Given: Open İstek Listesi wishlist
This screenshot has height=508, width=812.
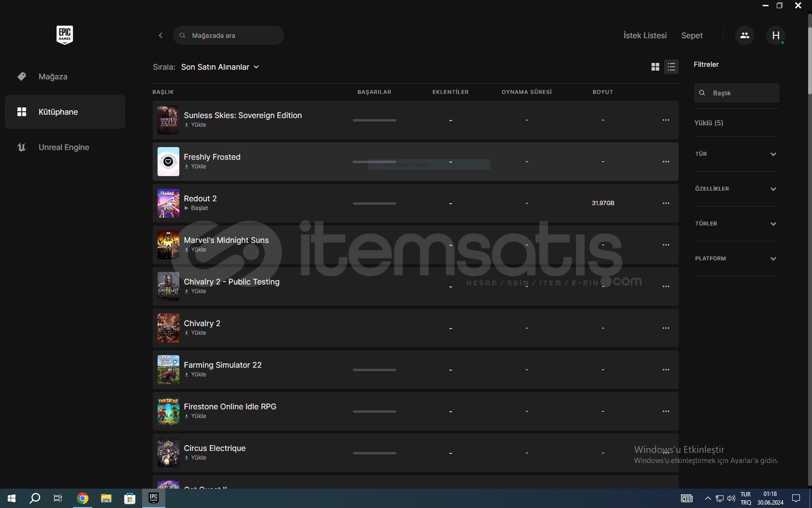Looking at the screenshot, I should pos(645,35).
